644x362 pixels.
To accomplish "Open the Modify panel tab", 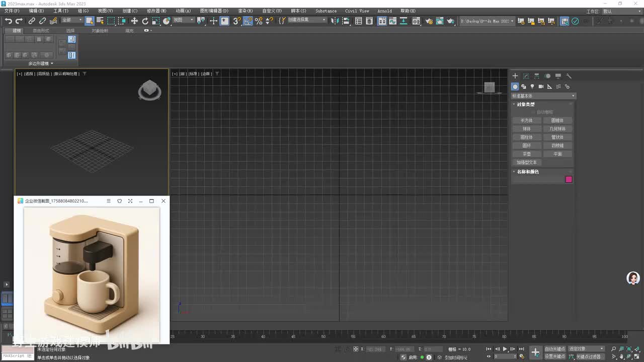I will pos(526,76).
